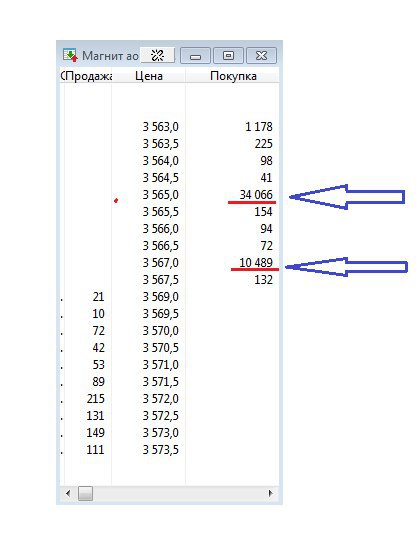Select price 3 565,0
This screenshot has height=538, width=416.
(x=161, y=195)
